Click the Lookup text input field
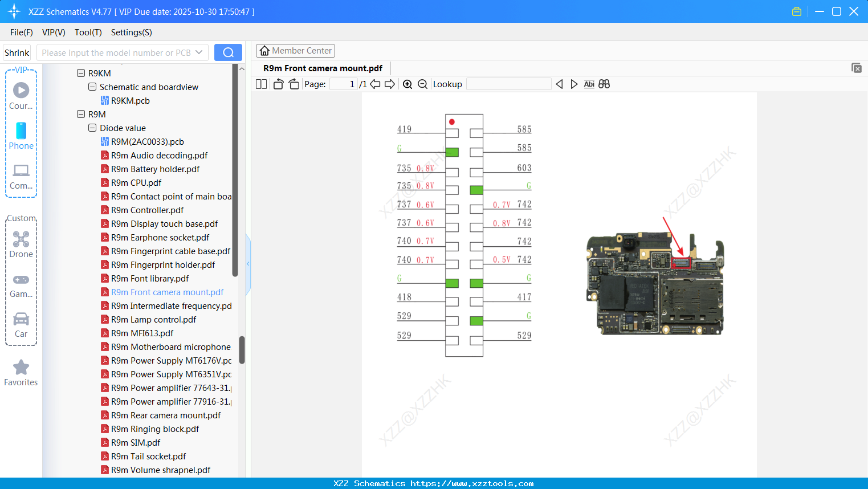This screenshot has width=868, height=489. point(508,84)
